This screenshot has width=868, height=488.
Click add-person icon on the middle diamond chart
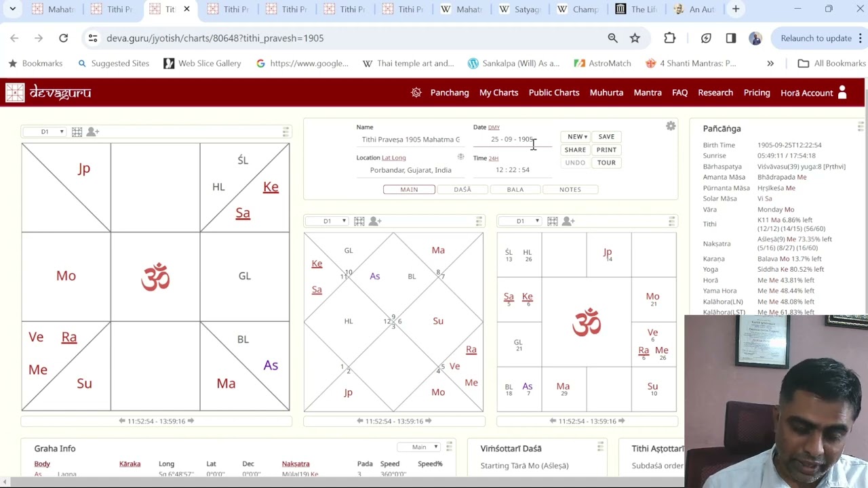(375, 221)
